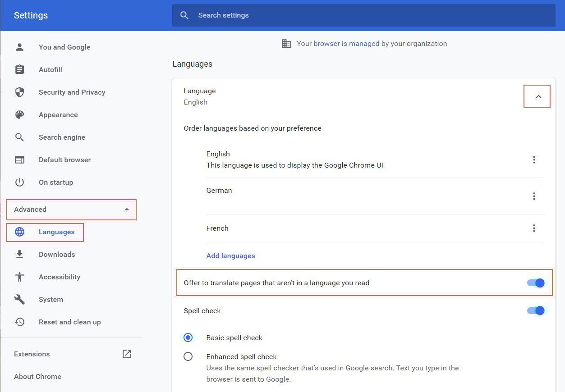
Task: Switch to the Default browser section
Action: (64, 160)
